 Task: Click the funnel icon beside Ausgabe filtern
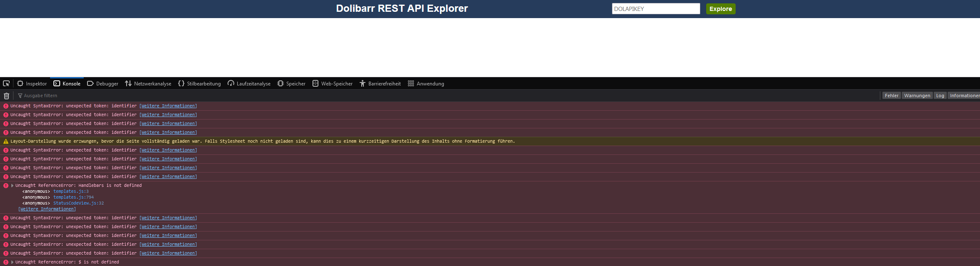20,96
